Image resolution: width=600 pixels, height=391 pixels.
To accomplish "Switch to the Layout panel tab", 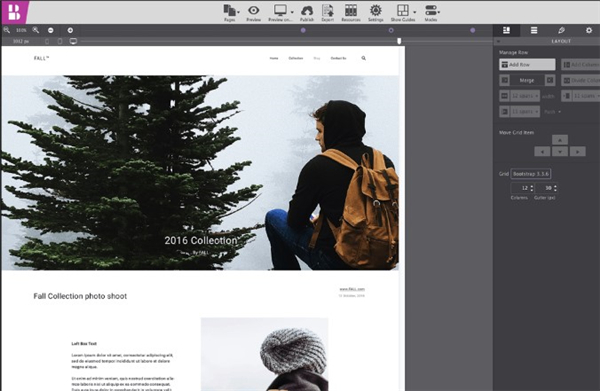I will pyautogui.click(x=506, y=30).
